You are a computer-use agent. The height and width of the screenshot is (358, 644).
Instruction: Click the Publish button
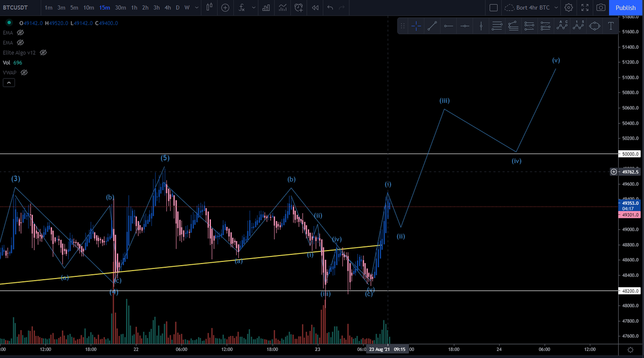click(625, 8)
